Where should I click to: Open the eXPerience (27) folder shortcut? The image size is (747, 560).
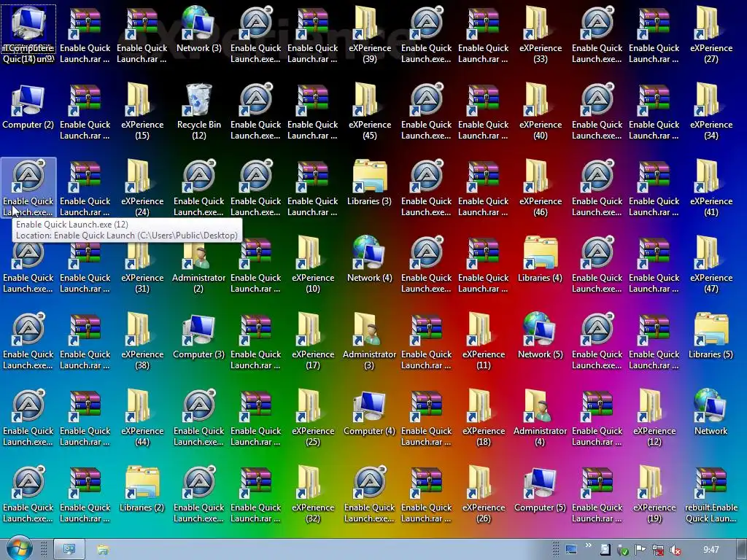[x=711, y=34]
